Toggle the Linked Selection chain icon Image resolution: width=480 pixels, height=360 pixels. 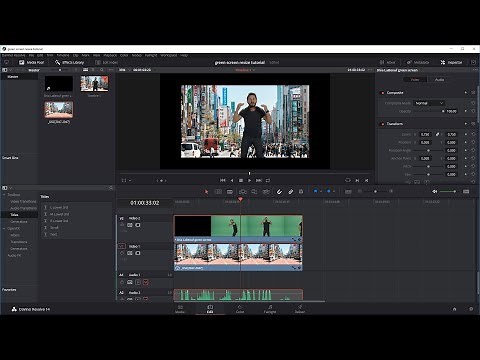(291, 192)
